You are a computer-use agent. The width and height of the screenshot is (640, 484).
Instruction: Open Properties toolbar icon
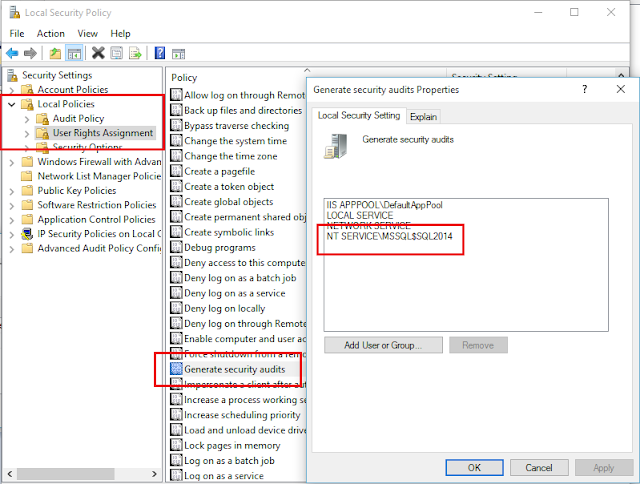click(x=117, y=53)
